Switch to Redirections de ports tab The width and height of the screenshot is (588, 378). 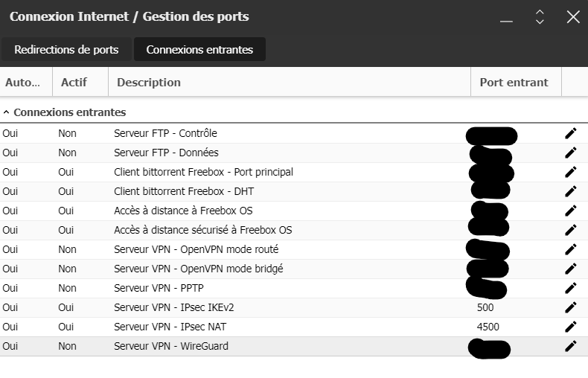66,50
